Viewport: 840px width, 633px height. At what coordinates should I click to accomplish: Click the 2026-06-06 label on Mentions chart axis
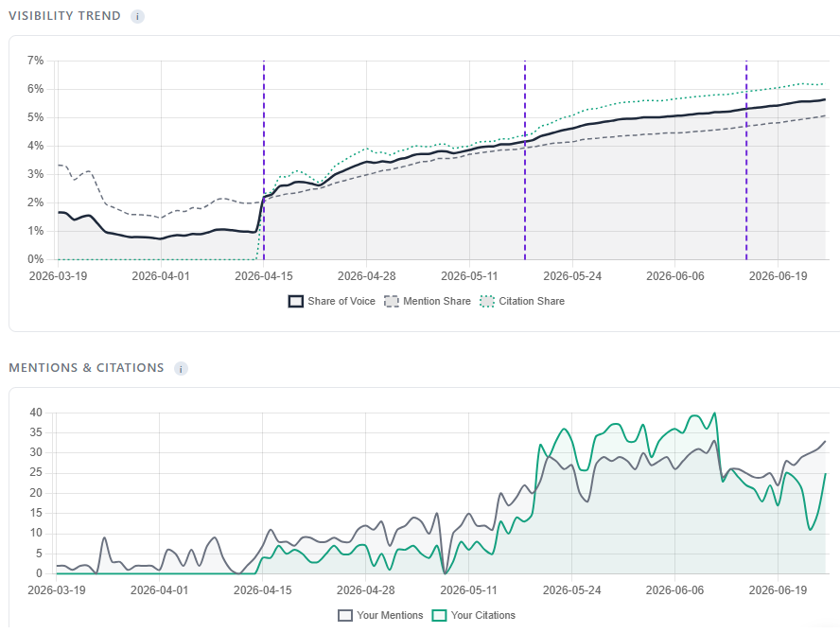coord(674,590)
